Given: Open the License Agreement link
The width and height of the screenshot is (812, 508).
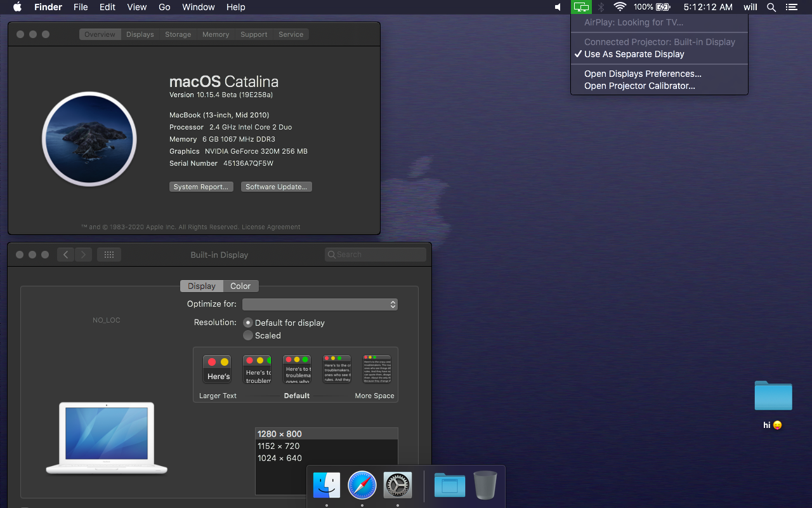Looking at the screenshot, I should [271, 227].
